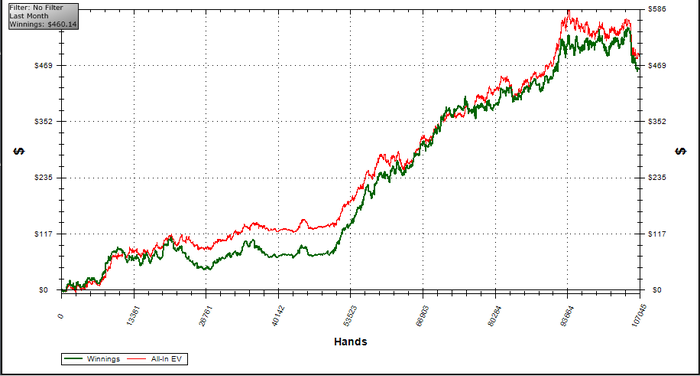This screenshot has height=376, width=700.
Task: Click the '$117' label on right axis
Action: tap(657, 234)
